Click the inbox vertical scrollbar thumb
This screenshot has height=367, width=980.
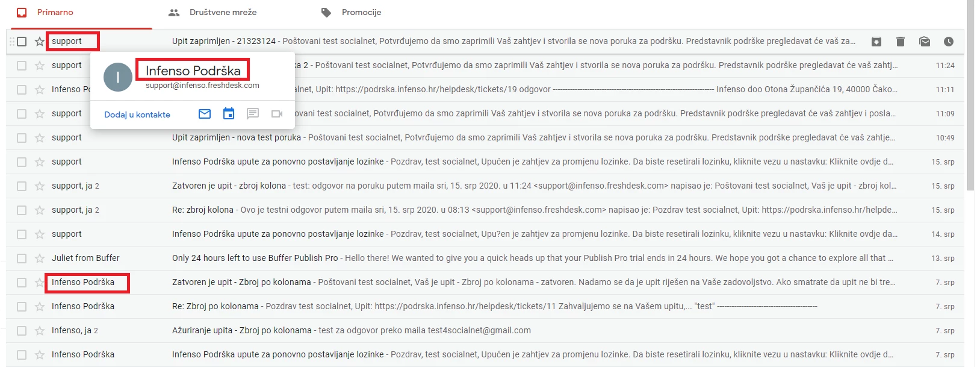click(x=970, y=95)
